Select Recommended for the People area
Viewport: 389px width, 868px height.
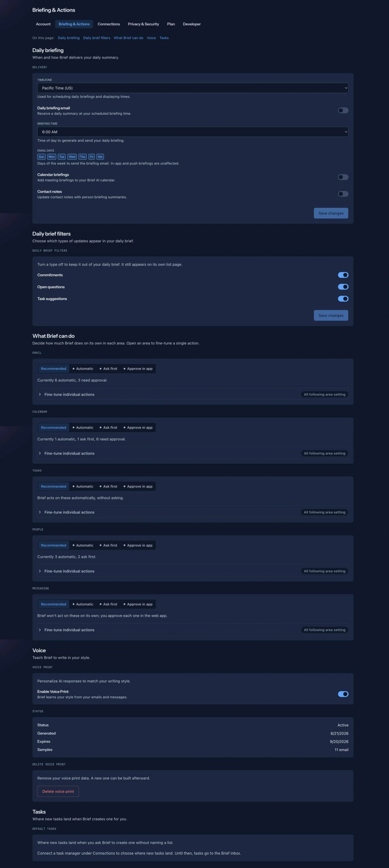pyautogui.click(x=53, y=546)
